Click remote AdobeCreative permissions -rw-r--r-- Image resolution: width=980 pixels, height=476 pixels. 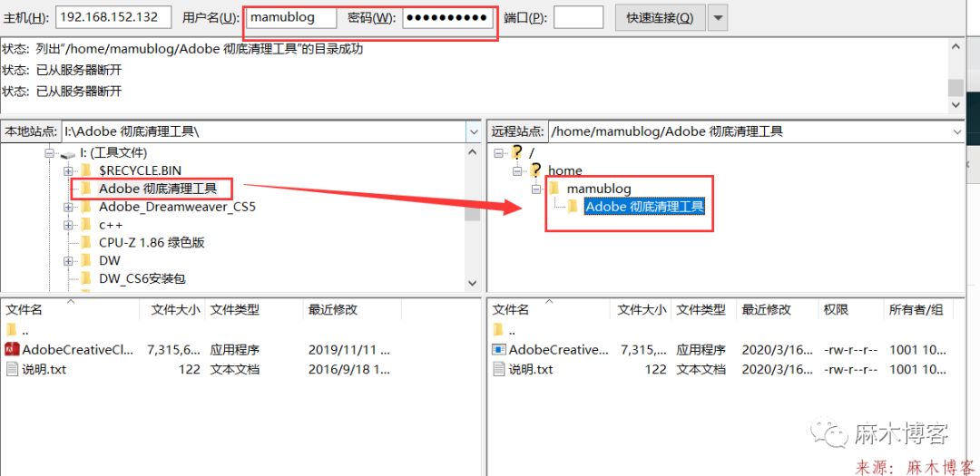[x=848, y=350]
